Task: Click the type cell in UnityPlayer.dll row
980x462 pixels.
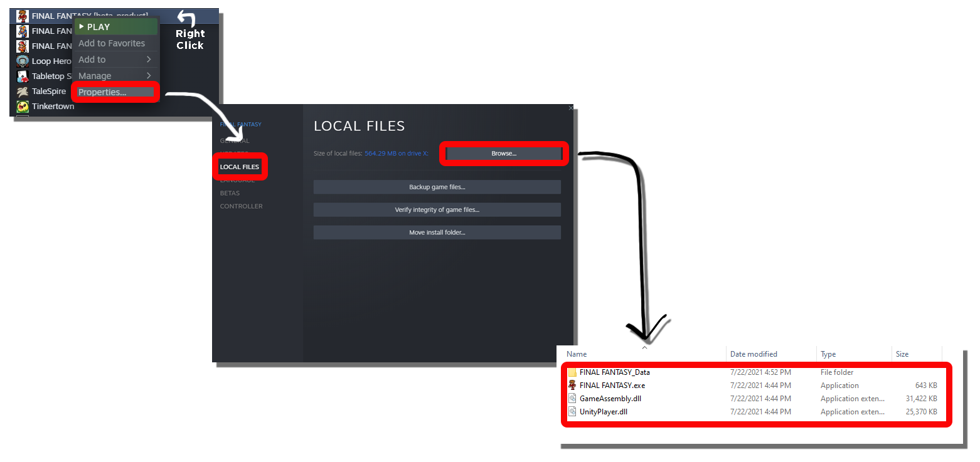Action: [853, 412]
